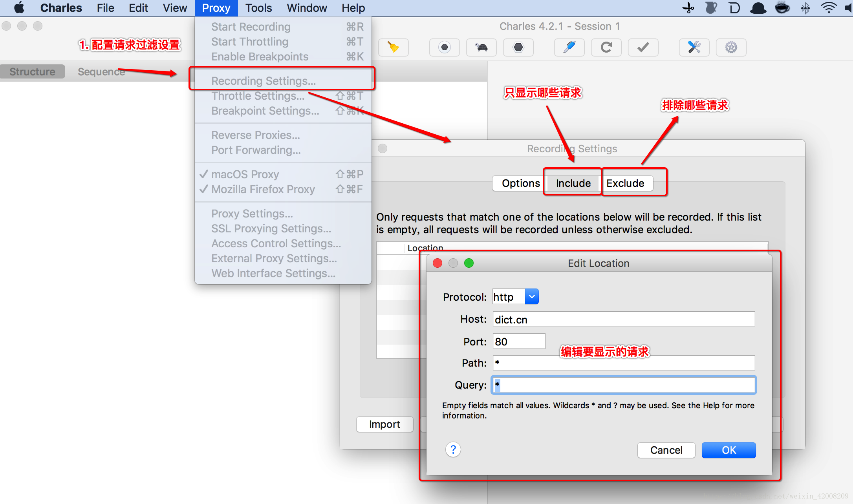
Task: Click the Import button
Action: (x=384, y=424)
